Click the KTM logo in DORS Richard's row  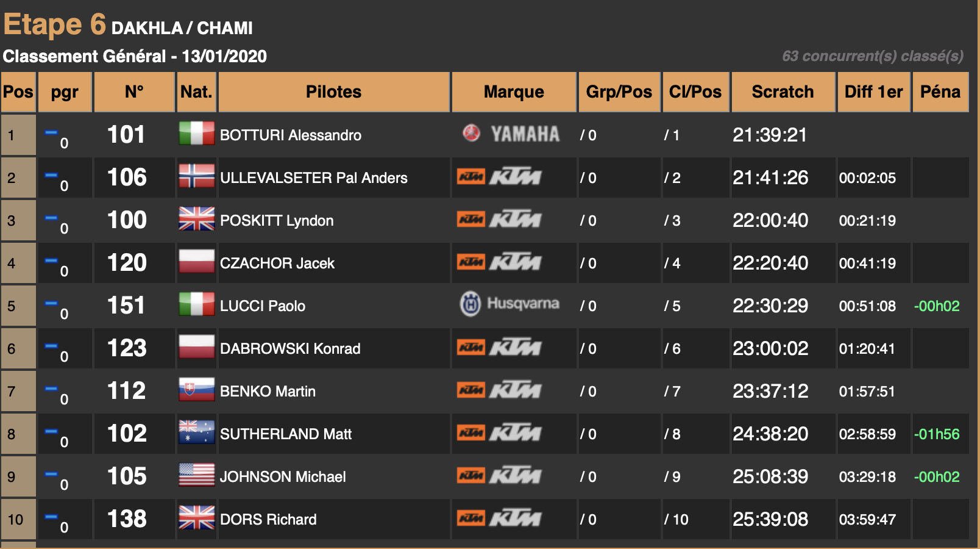click(499, 518)
